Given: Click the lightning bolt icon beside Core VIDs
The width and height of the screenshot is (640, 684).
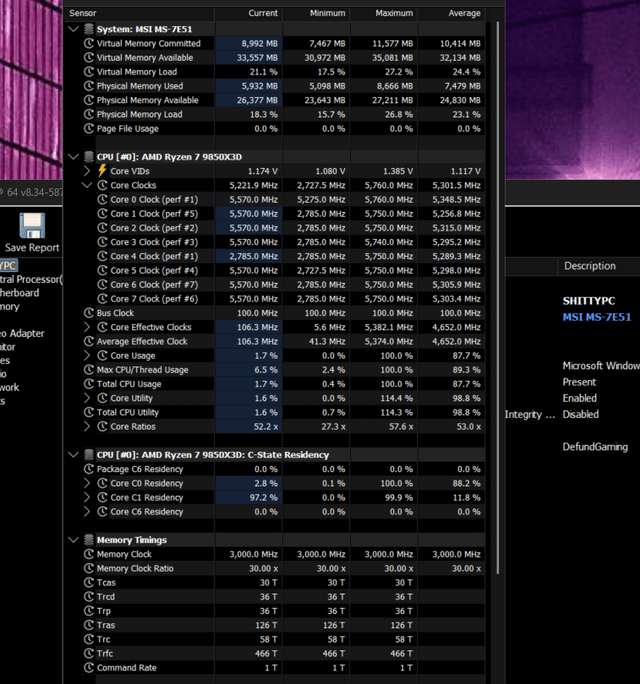Looking at the screenshot, I should point(101,171).
